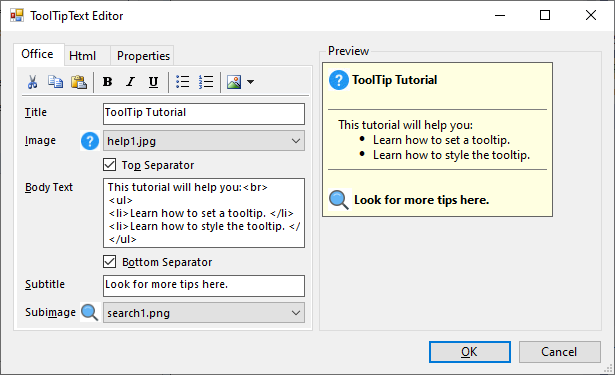Screen dimensions: 615x375
Task: Click preview text 'Look for more tips here.'
Action: coord(422,200)
